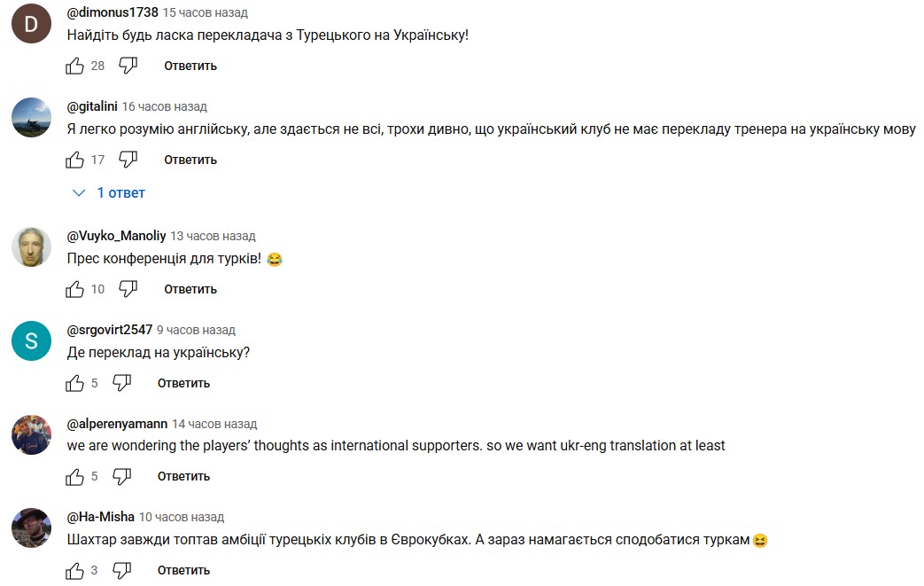Dislike @srgovirt2547's comment

point(122,383)
